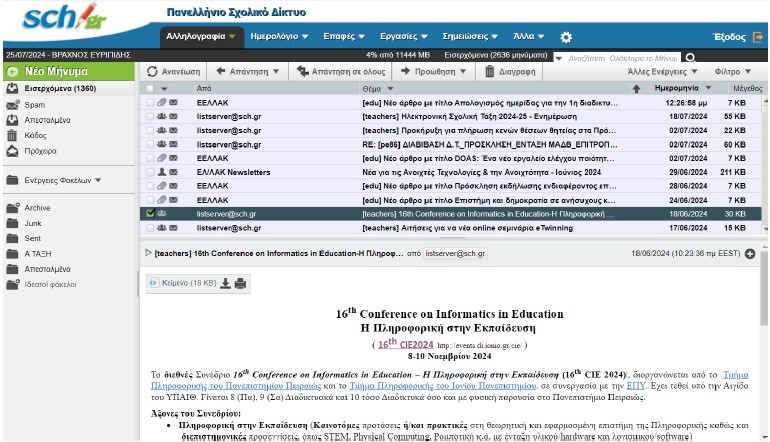Click the Πρόχειρα drafts icon
Image resolution: width=770 pixels, height=442 pixels.
(12, 151)
